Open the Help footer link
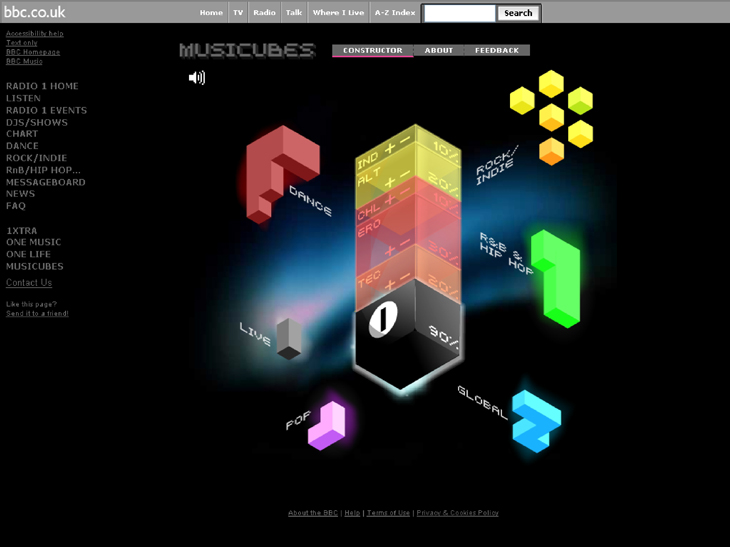Screen dimensions: 730x547 [352, 513]
